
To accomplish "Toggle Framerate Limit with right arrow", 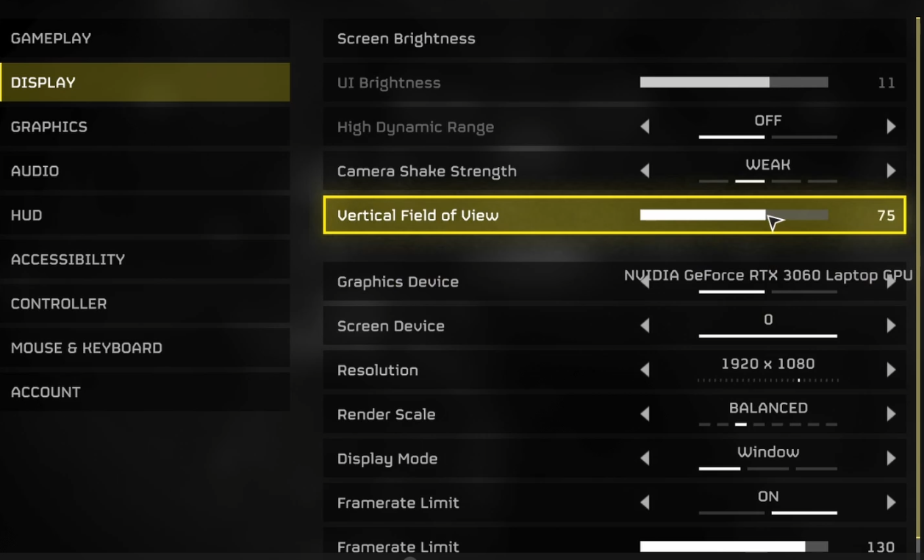I will tap(891, 503).
